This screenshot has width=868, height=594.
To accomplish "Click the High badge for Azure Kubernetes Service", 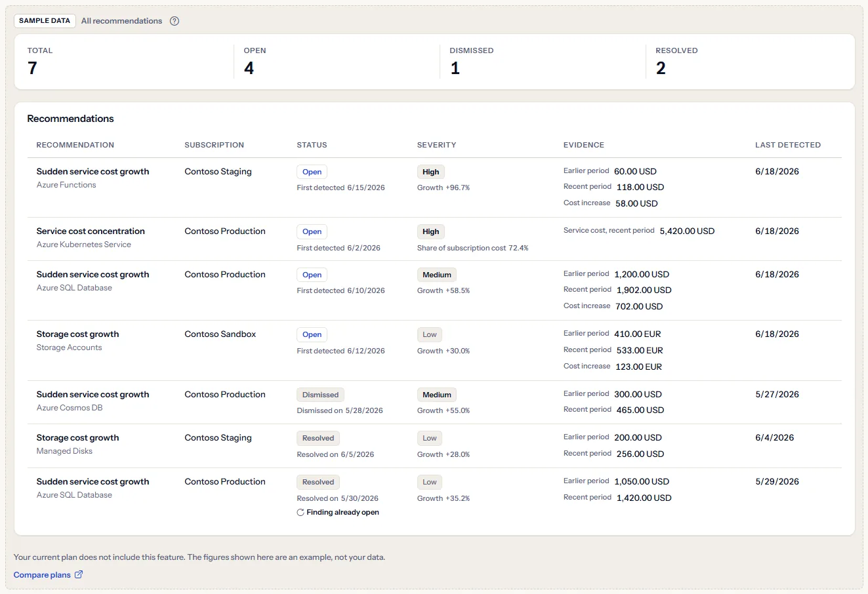I will 431,231.
